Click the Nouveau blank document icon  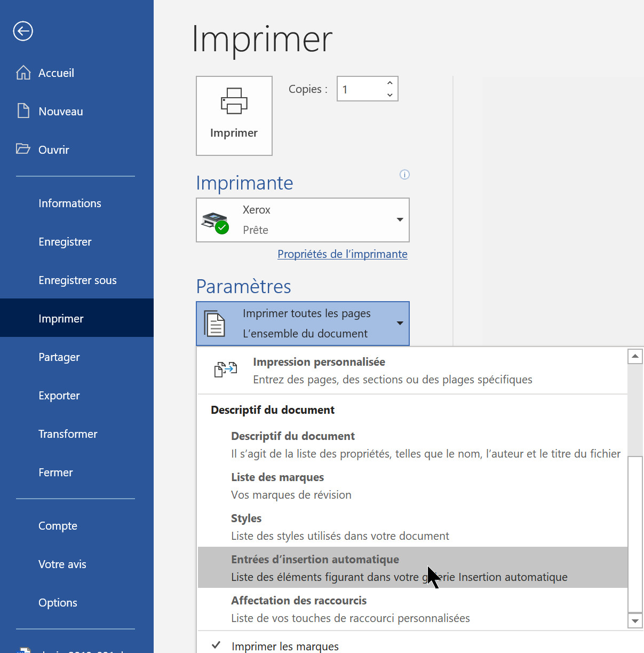click(23, 111)
